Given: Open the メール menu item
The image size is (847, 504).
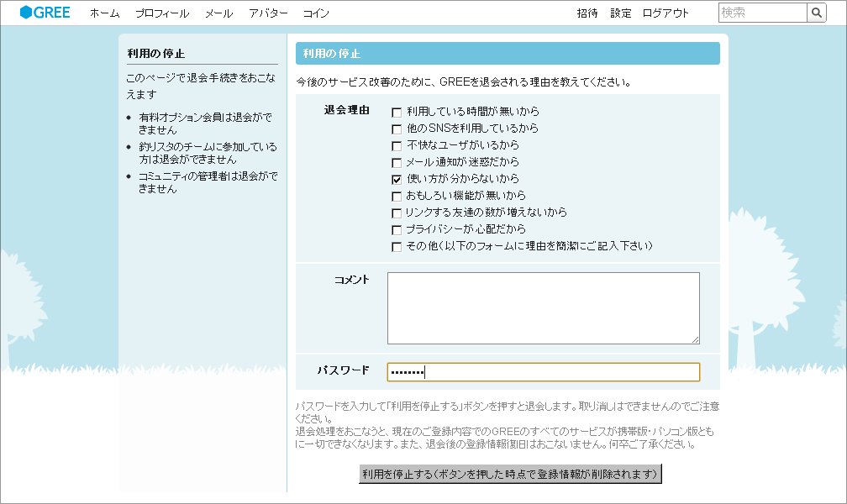Looking at the screenshot, I should point(218,13).
